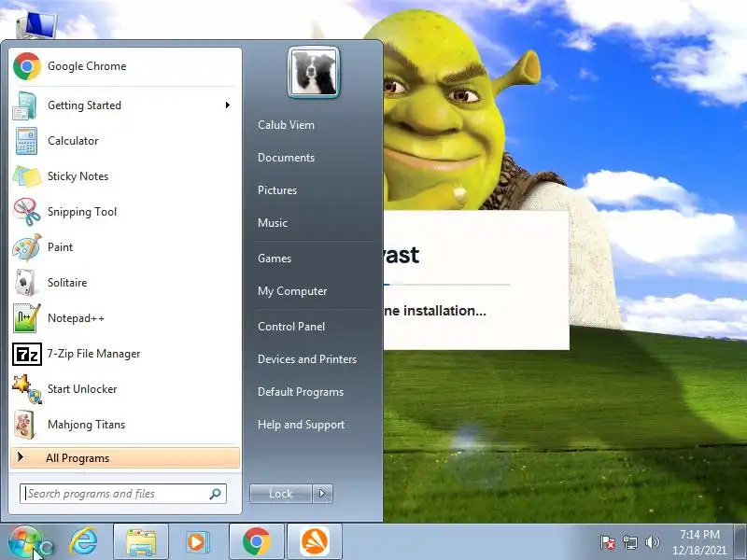The width and height of the screenshot is (747, 560).
Task: Click Search programs and files field
Action: pos(123,494)
